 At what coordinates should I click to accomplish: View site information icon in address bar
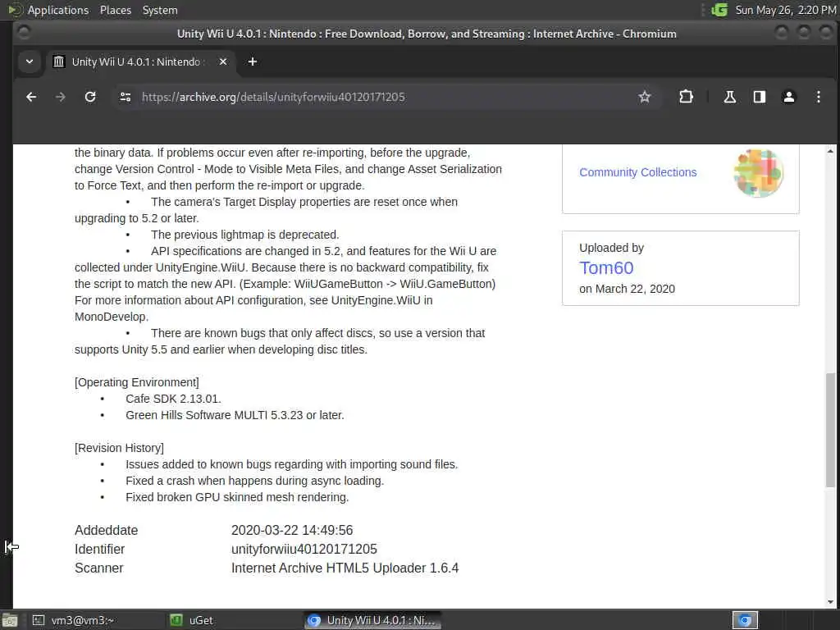pyautogui.click(x=126, y=97)
